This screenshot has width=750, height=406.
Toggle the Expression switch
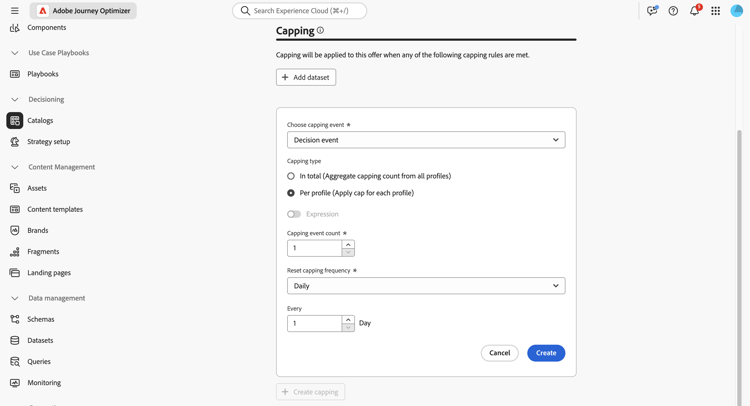pyautogui.click(x=294, y=214)
